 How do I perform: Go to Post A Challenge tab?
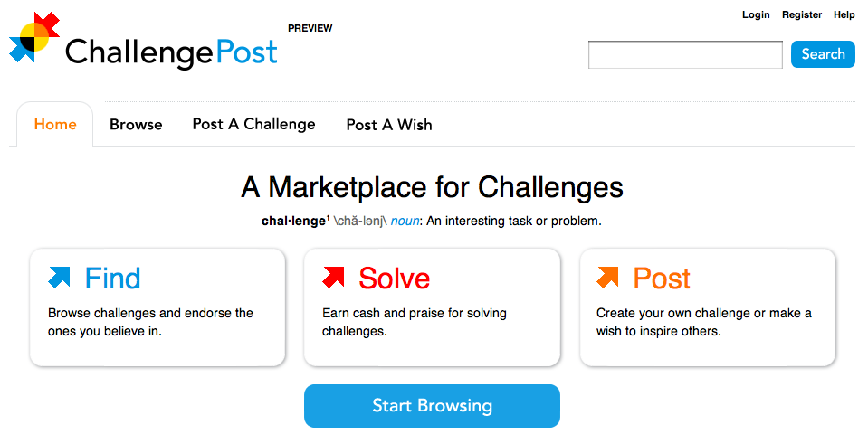pos(253,125)
